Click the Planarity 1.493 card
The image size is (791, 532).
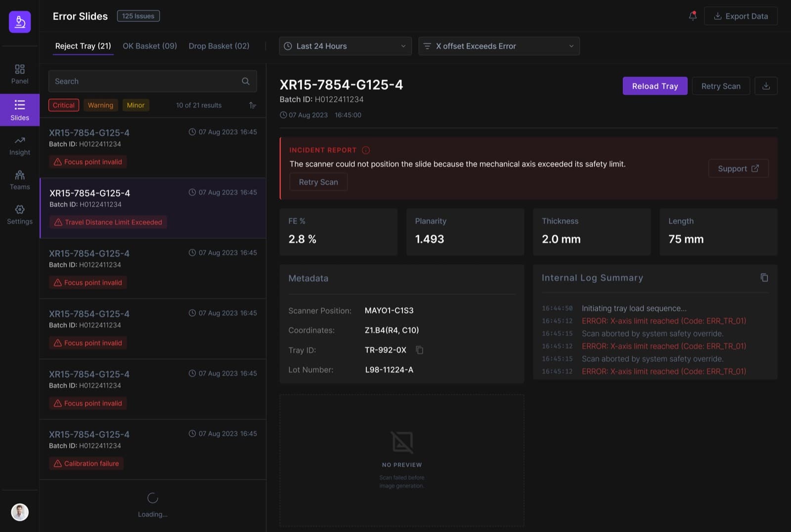465,232
